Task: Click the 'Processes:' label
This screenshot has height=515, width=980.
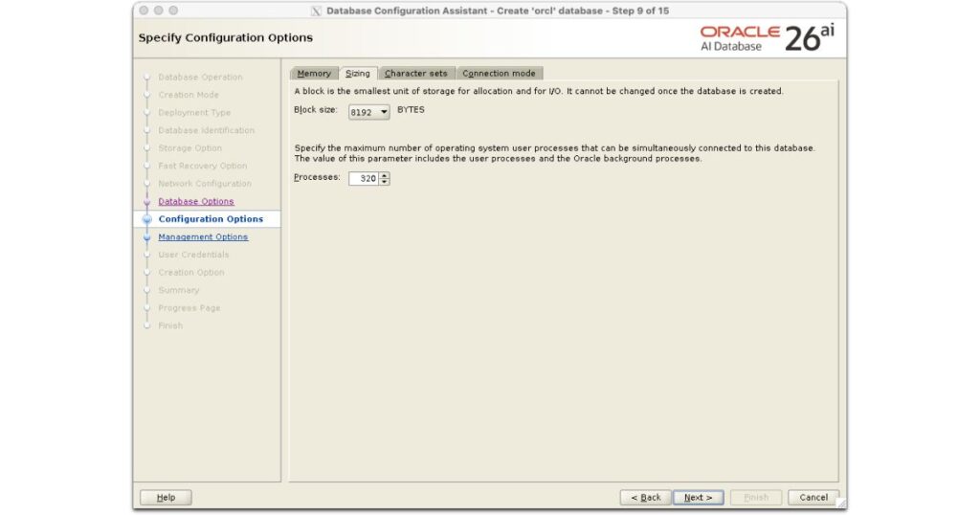Action: click(317, 177)
